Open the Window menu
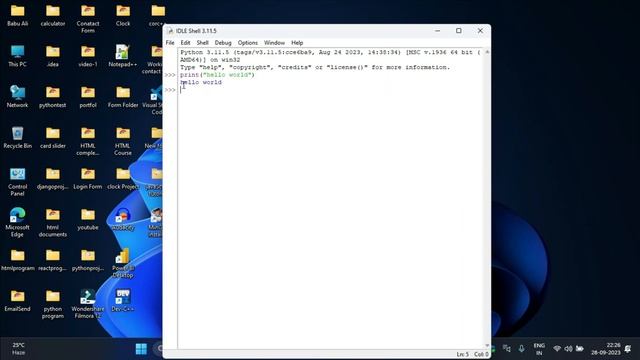 click(x=274, y=42)
